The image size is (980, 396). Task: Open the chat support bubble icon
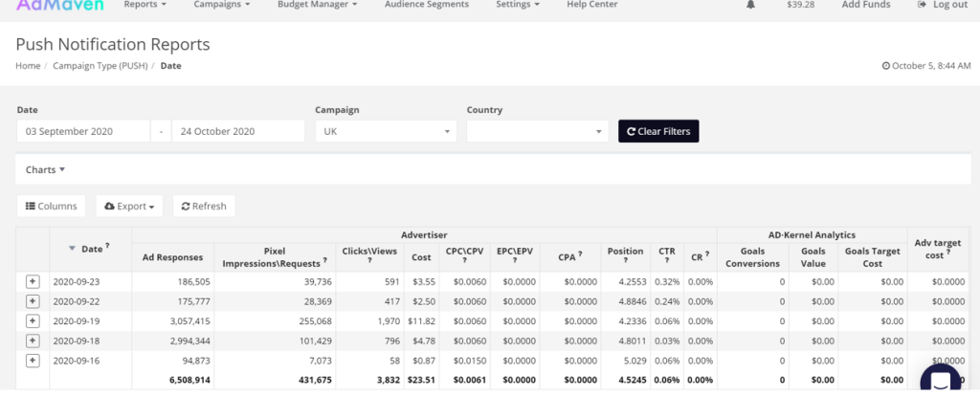tap(940, 380)
